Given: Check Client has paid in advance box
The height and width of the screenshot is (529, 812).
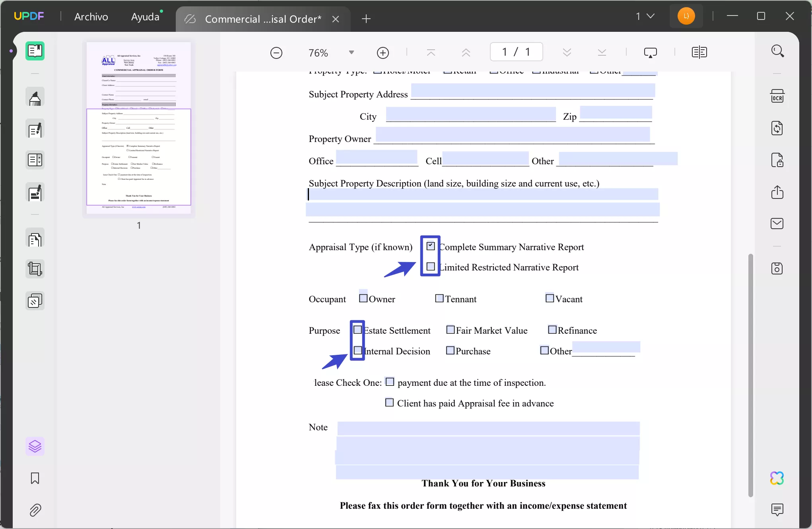Looking at the screenshot, I should coord(390,403).
